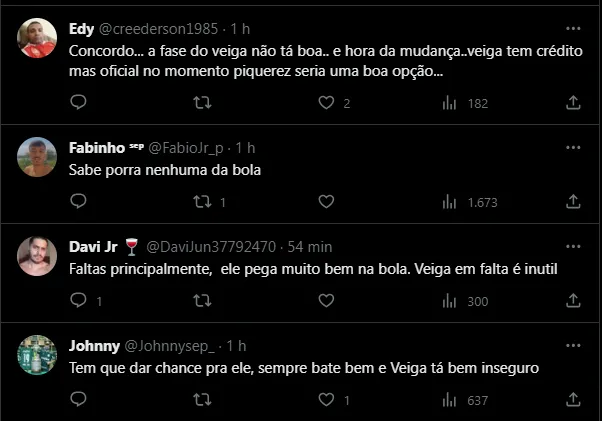Reply to Fabinho's tweet
Image resolution: width=602 pixels, height=421 pixels.
pyautogui.click(x=77, y=202)
